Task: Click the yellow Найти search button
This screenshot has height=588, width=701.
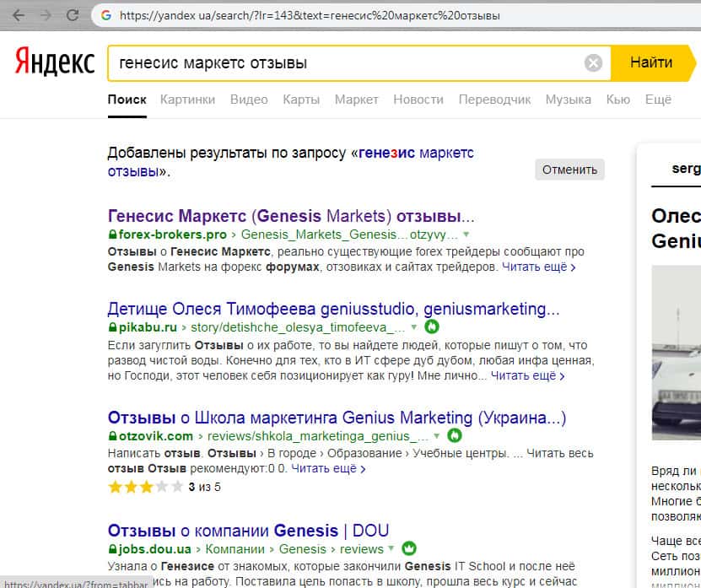Action: pos(651,62)
